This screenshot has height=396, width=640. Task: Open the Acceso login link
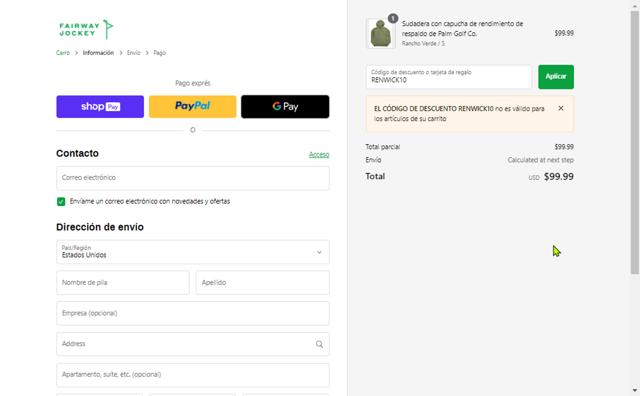pyautogui.click(x=319, y=154)
